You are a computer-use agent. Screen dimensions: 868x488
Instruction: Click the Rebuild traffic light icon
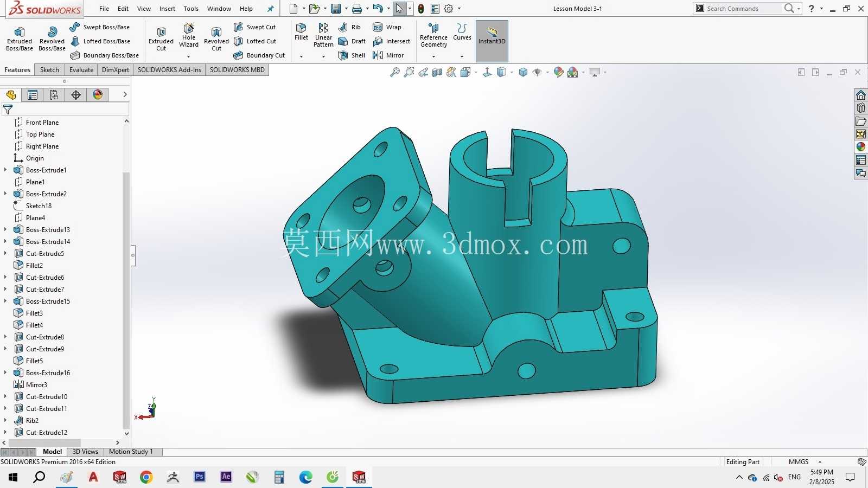pyautogui.click(x=421, y=9)
